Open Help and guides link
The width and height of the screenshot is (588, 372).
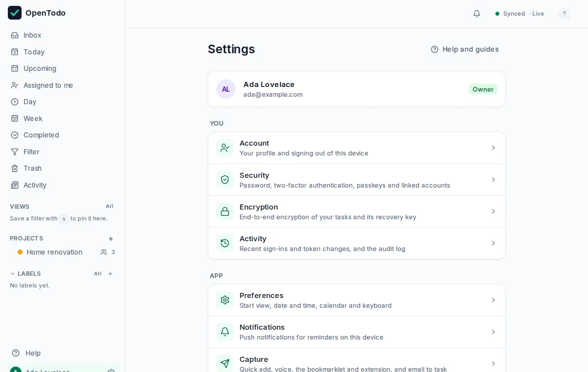click(x=465, y=49)
